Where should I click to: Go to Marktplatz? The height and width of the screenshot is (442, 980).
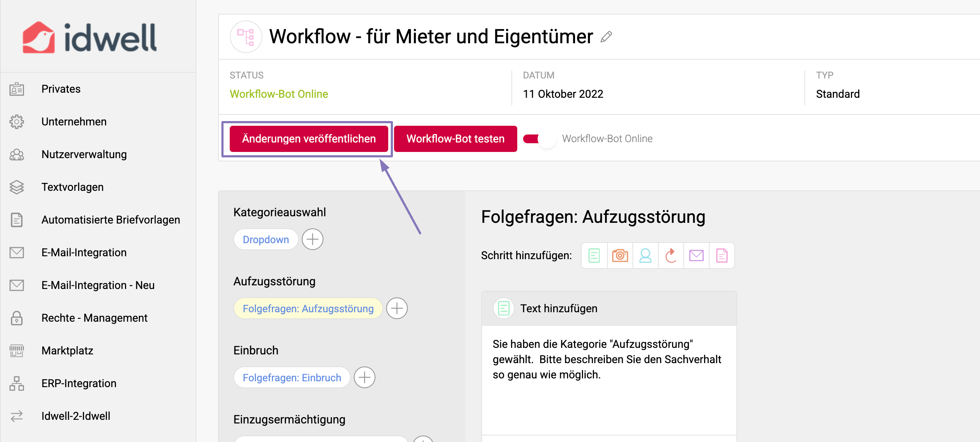67,351
